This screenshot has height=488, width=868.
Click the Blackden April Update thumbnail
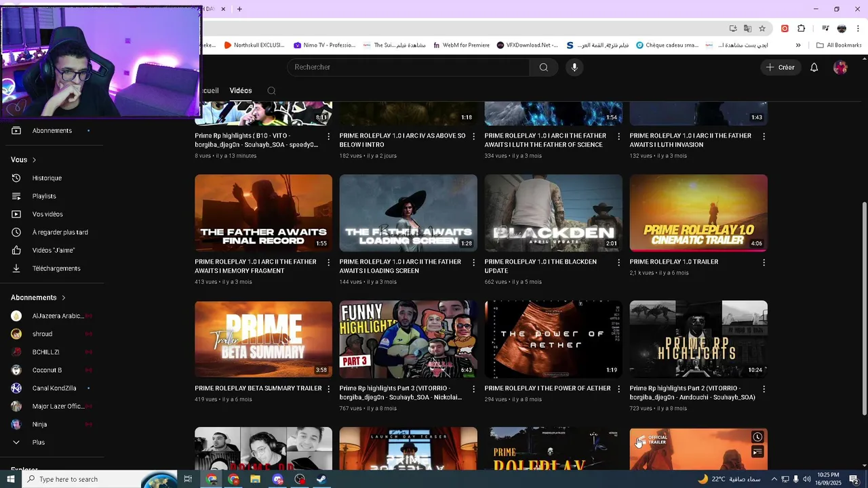(x=553, y=213)
